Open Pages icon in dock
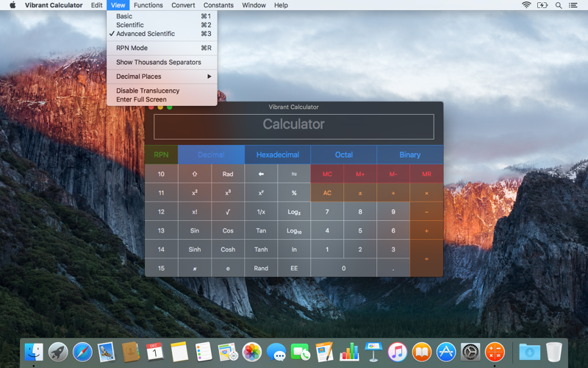The width and height of the screenshot is (588, 368). [x=324, y=353]
